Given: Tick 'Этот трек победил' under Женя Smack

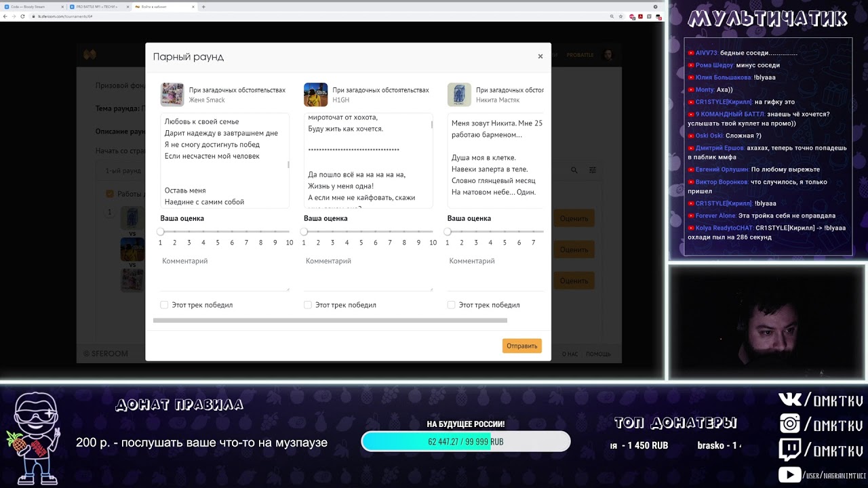Looking at the screenshot, I should coord(164,305).
